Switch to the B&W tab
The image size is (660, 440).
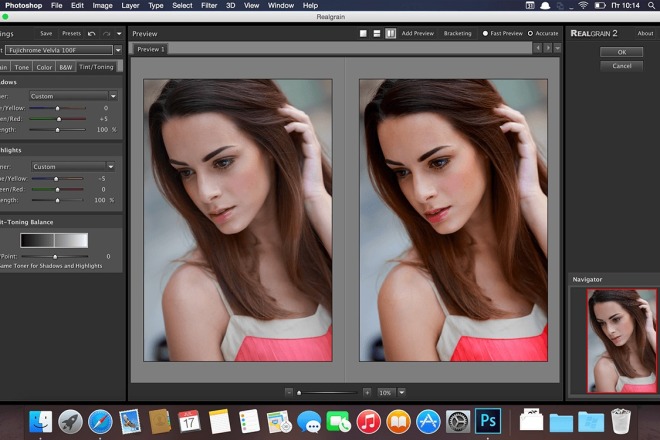[x=66, y=67]
